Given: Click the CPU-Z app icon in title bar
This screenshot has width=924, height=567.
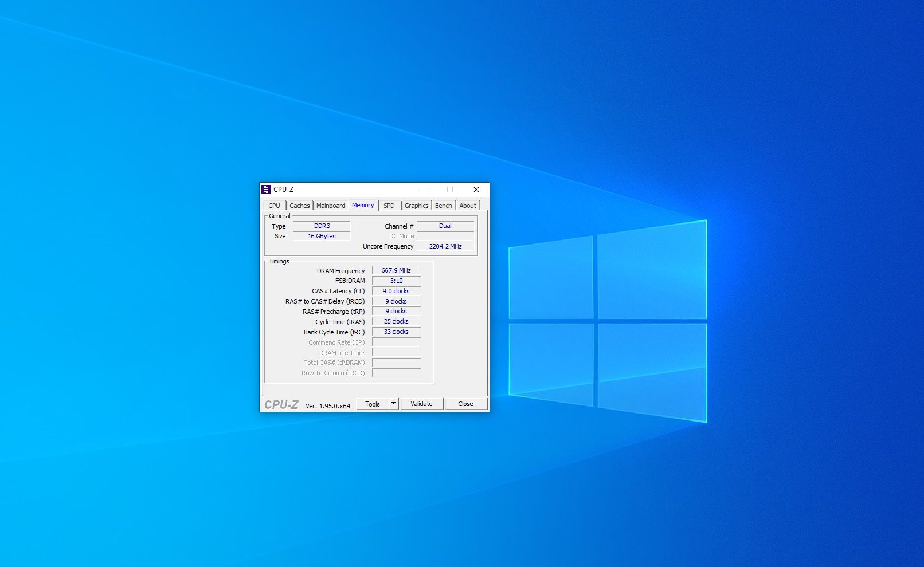Looking at the screenshot, I should tap(266, 190).
